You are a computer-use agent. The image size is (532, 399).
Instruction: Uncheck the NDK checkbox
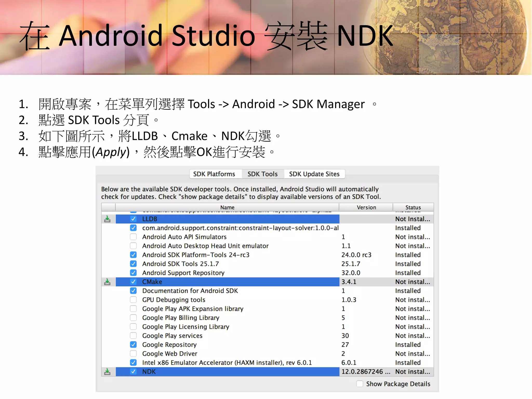click(133, 372)
